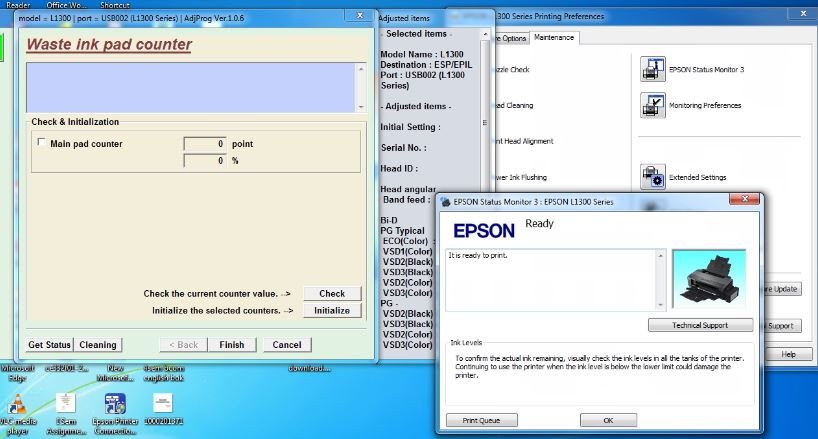Open Monitoring Preferences icon

click(x=653, y=105)
